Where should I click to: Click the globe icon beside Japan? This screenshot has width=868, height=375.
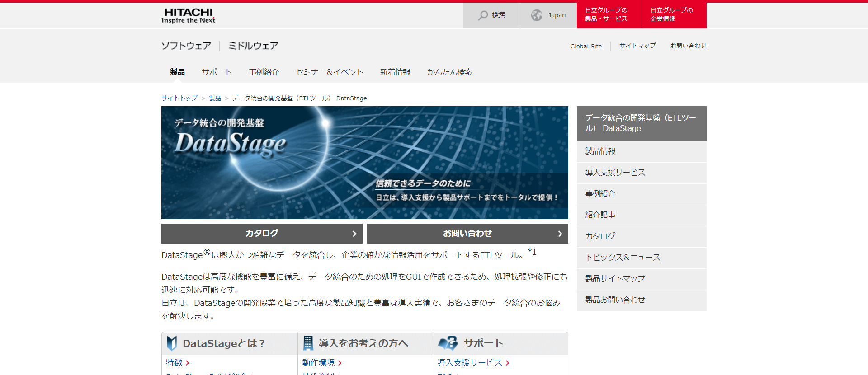537,15
